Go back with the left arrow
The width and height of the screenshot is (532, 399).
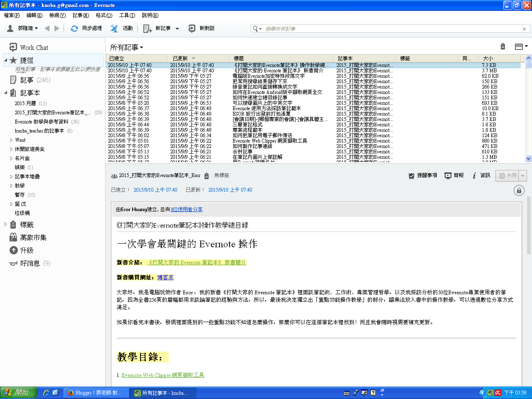[47, 28]
